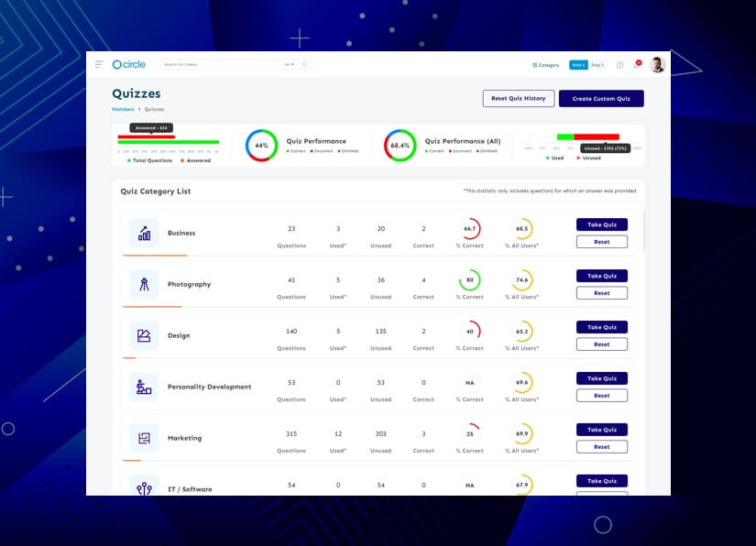Open the Category menu in header
The image size is (756, 546).
(x=546, y=65)
